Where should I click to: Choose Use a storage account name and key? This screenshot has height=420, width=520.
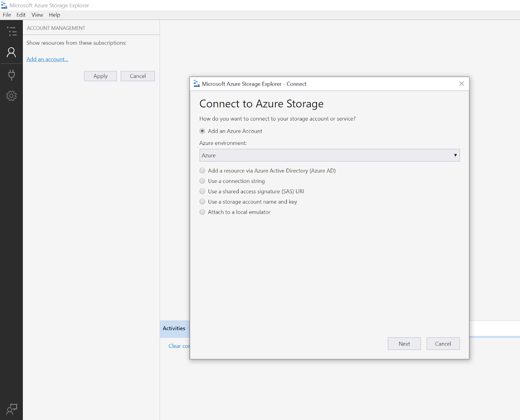(202, 201)
